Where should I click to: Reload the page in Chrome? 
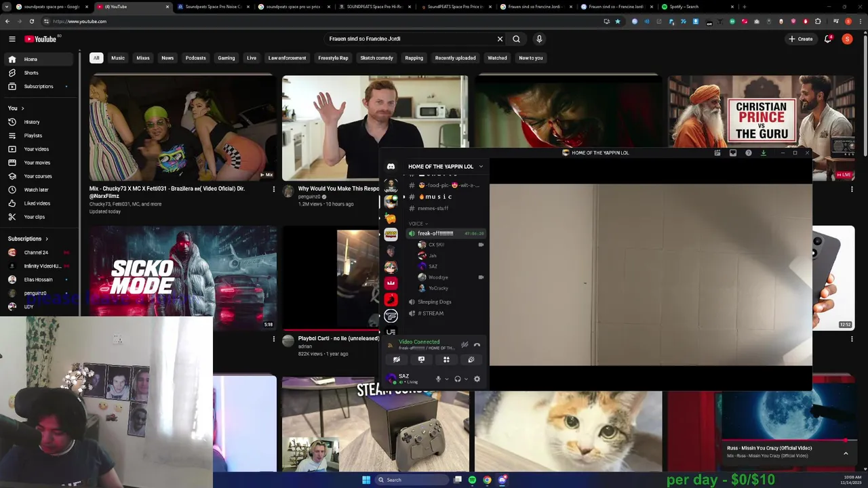click(31, 21)
